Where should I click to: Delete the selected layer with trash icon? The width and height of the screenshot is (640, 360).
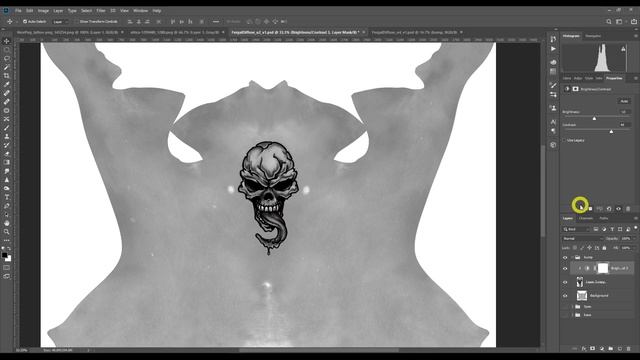coord(629,349)
